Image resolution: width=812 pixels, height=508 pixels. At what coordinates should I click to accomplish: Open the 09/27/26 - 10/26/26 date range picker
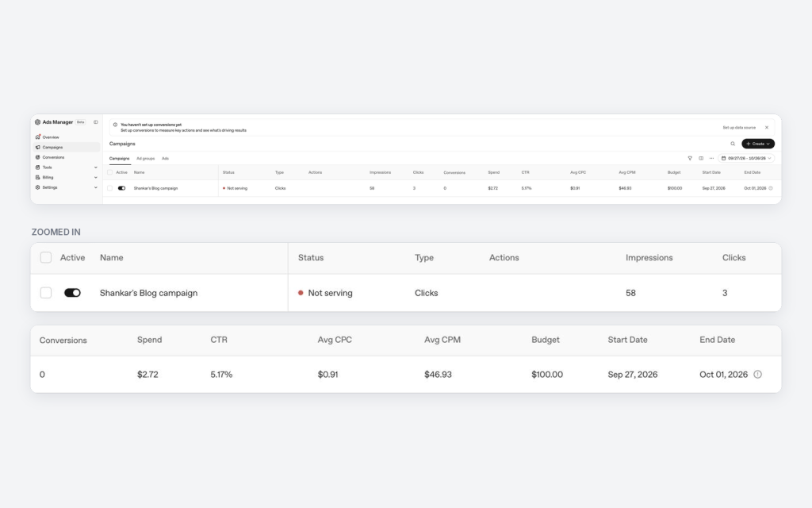point(746,158)
